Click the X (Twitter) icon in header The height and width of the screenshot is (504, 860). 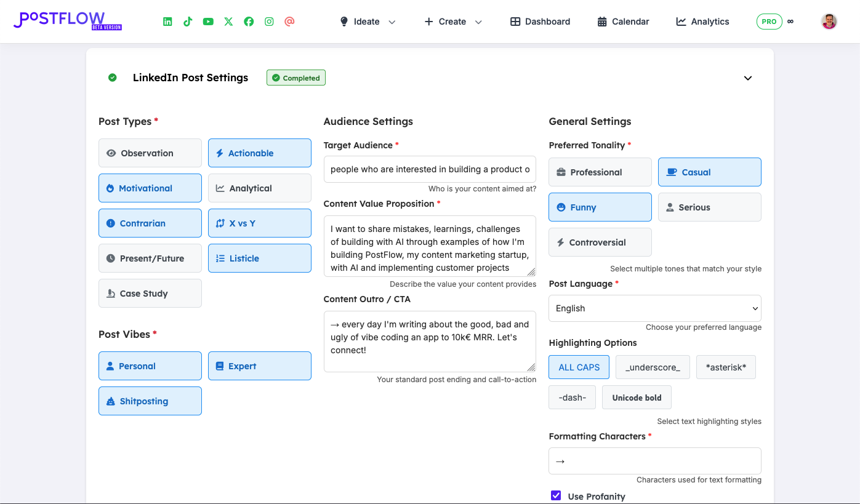pos(228,22)
